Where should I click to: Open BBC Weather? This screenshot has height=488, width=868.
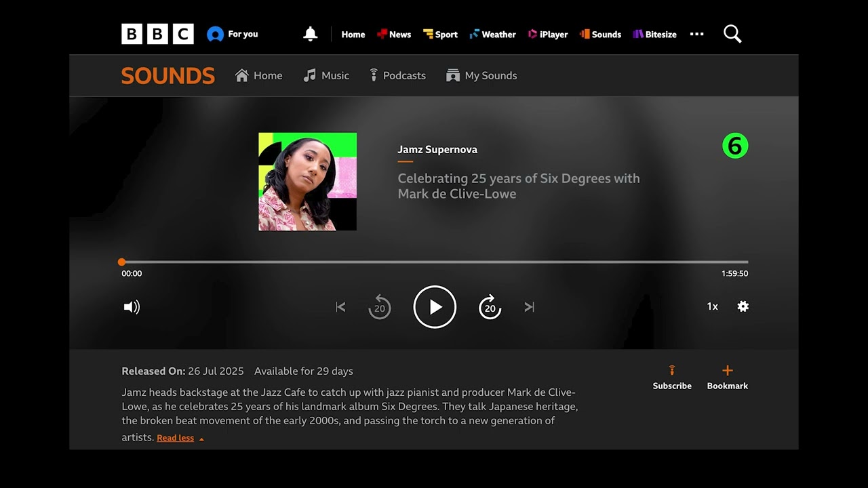coord(493,35)
